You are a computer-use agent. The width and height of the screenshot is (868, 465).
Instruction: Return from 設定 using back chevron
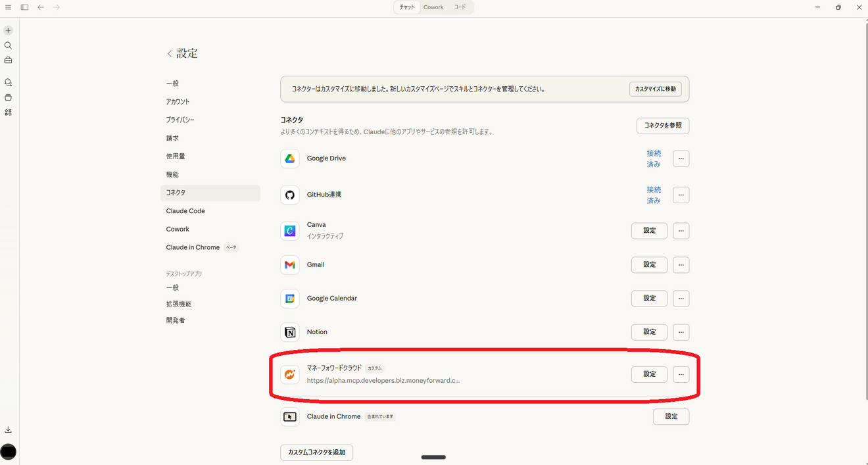pyautogui.click(x=169, y=54)
